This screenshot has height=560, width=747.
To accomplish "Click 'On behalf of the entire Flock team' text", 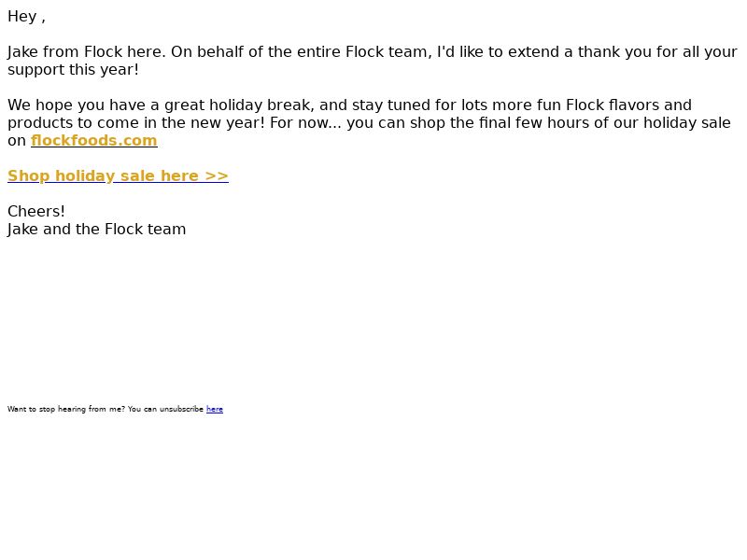I will coord(299,51).
